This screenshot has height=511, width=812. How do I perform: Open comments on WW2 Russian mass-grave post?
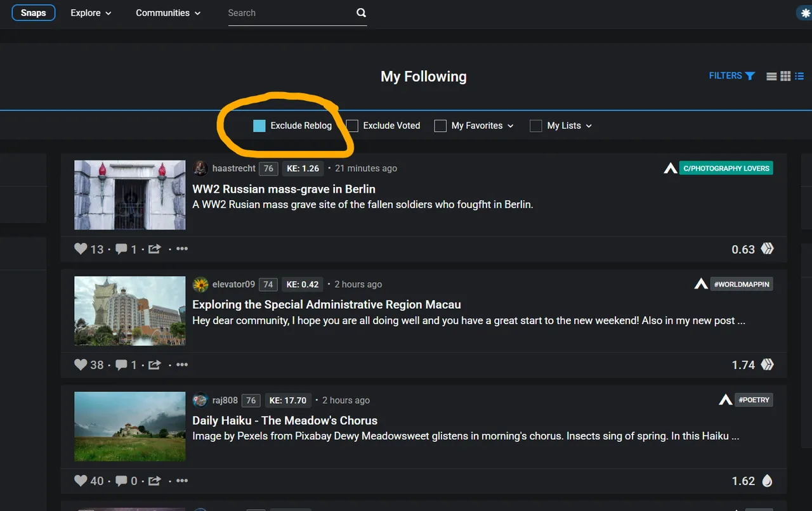pyautogui.click(x=121, y=249)
